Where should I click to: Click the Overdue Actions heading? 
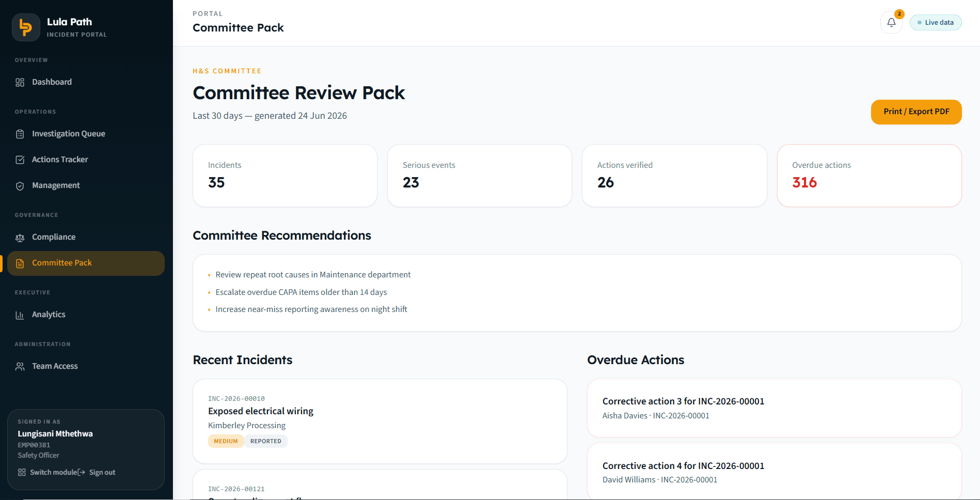(x=636, y=360)
